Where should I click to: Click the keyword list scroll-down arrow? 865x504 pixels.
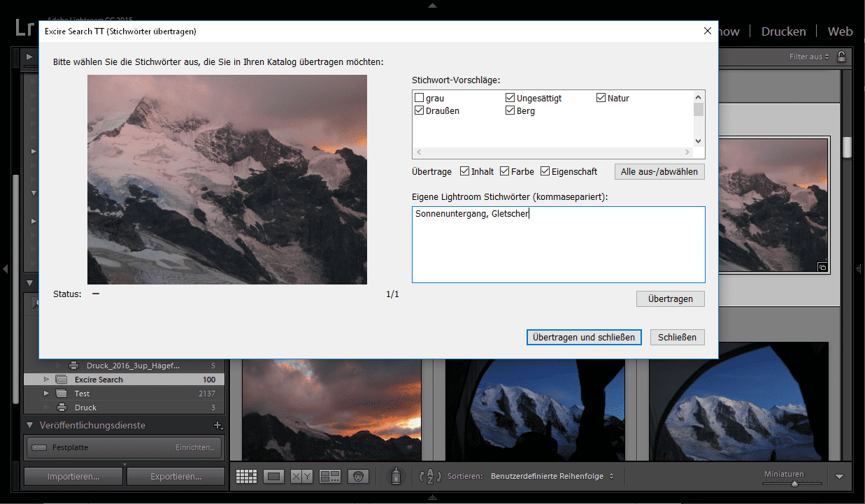[x=699, y=141]
